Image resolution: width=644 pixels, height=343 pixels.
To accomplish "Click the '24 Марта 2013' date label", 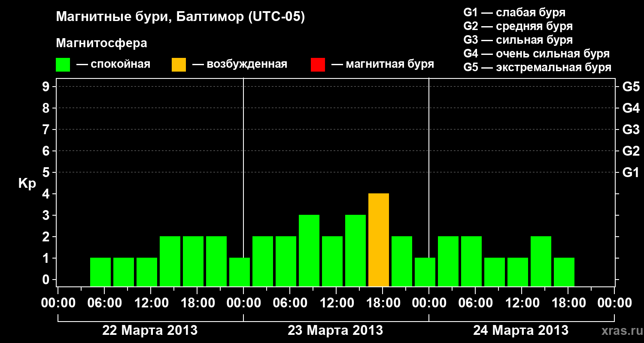I will (521, 331).
